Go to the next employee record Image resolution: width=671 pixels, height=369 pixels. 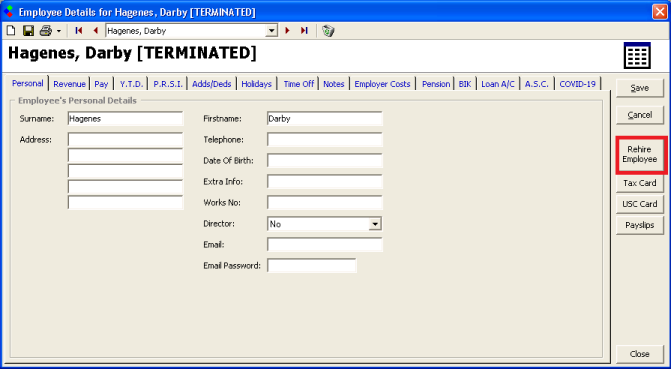click(x=288, y=31)
